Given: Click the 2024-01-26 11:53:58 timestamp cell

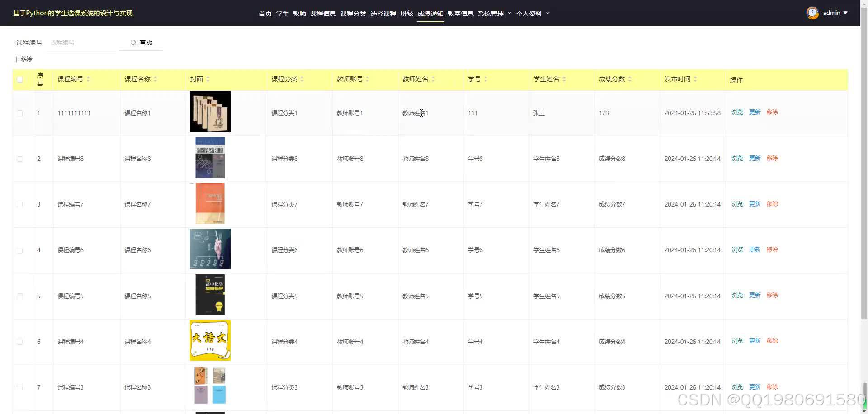Looking at the screenshot, I should pos(693,113).
